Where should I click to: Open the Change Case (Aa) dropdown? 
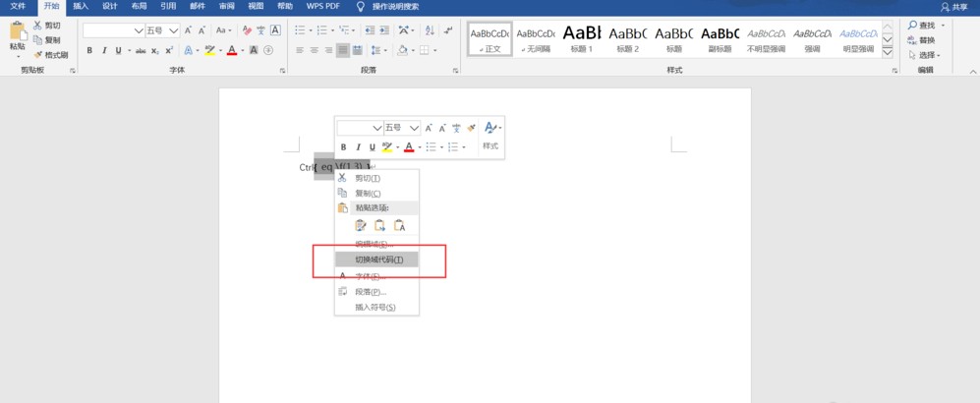click(x=223, y=30)
